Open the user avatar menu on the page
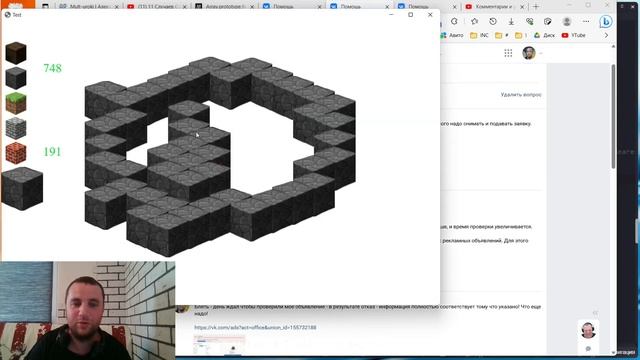 tap(529, 53)
